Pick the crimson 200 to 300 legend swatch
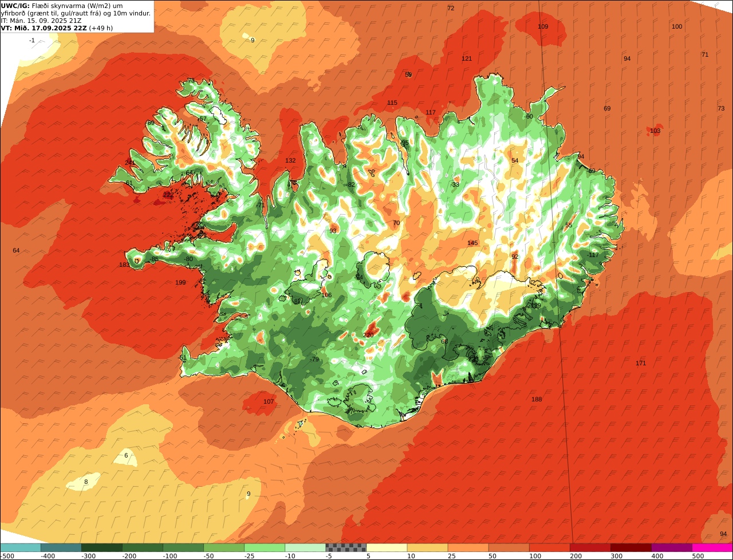This screenshot has width=733, height=560. (590, 547)
